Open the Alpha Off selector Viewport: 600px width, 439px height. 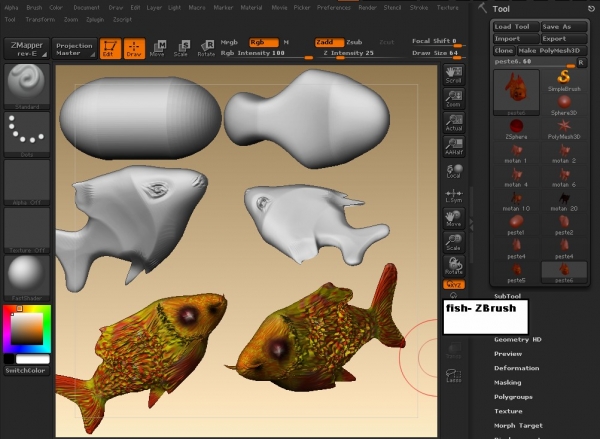[x=26, y=183]
